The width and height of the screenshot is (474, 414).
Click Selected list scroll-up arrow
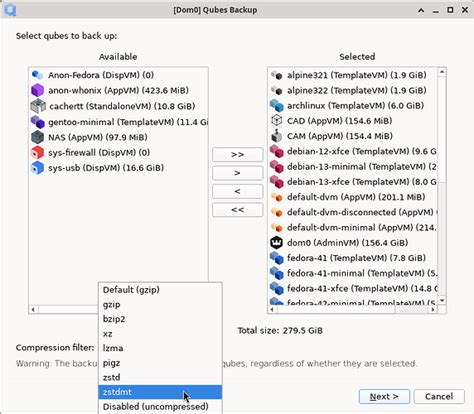point(442,72)
